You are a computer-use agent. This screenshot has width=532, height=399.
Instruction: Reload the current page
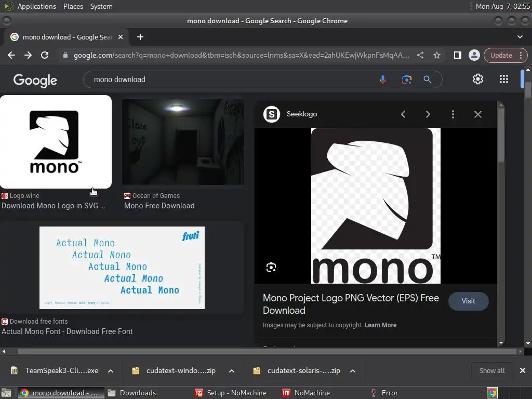click(45, 55)
